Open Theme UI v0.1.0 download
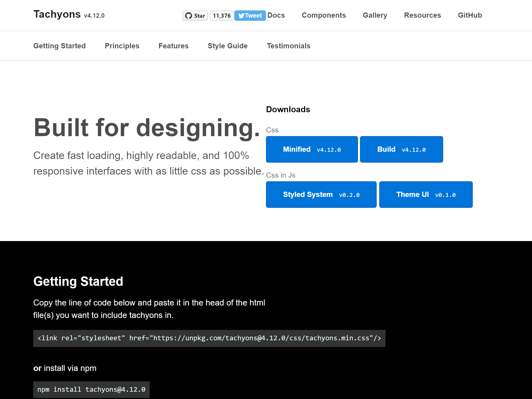This screenshot has width=532, height=399. (x=426, y=195)
